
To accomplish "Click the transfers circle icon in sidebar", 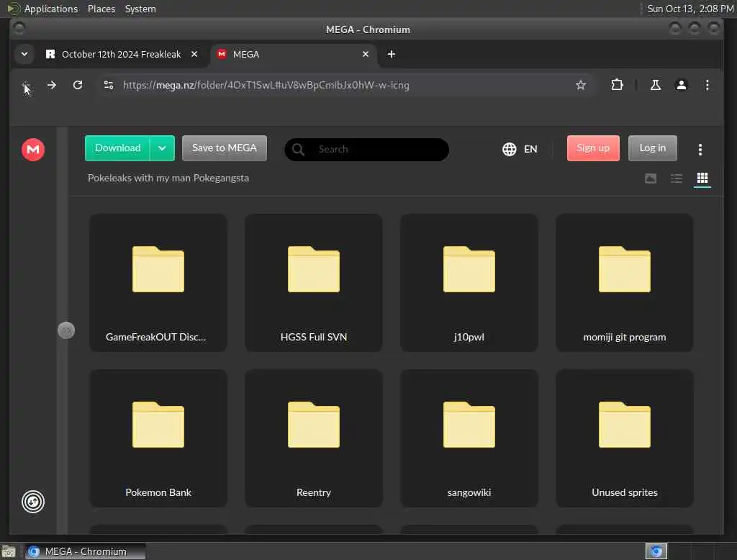I will click(33, 502).
